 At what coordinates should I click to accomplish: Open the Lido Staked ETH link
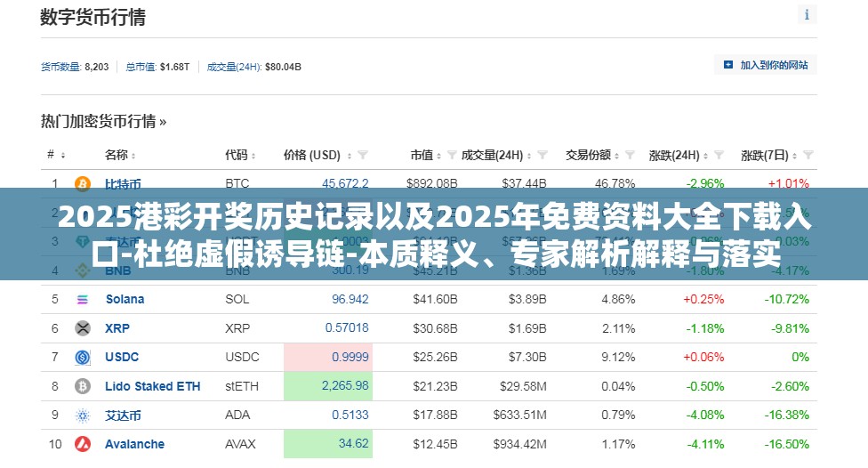pos(153,386)
